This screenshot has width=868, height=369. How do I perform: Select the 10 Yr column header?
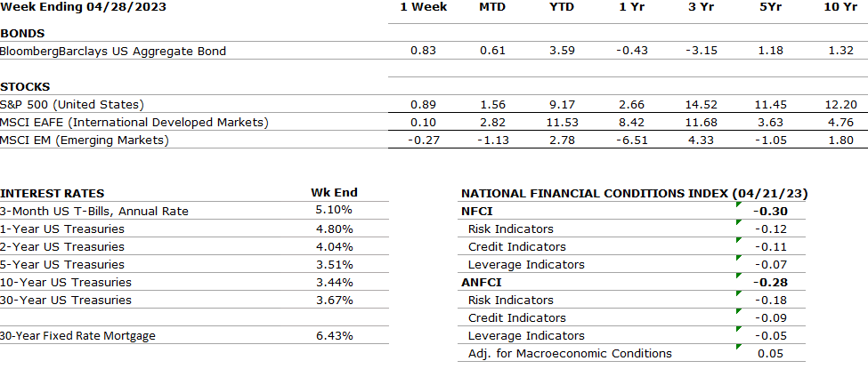pyautogui.click(x=842, y=7)
